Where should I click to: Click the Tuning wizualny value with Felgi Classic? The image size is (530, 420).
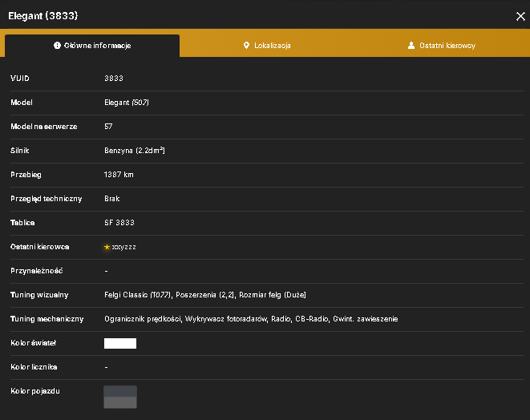click(204, 295)
